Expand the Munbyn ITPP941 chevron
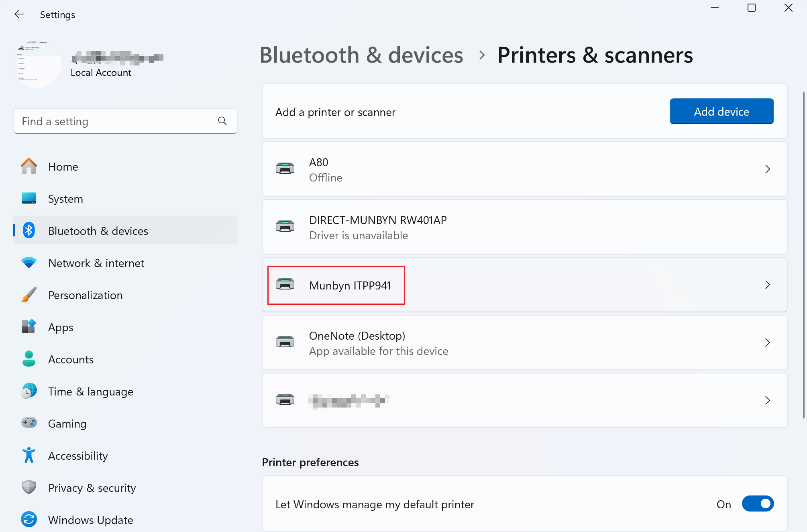This screenshot has width=807, height=532. click(767, 285)
